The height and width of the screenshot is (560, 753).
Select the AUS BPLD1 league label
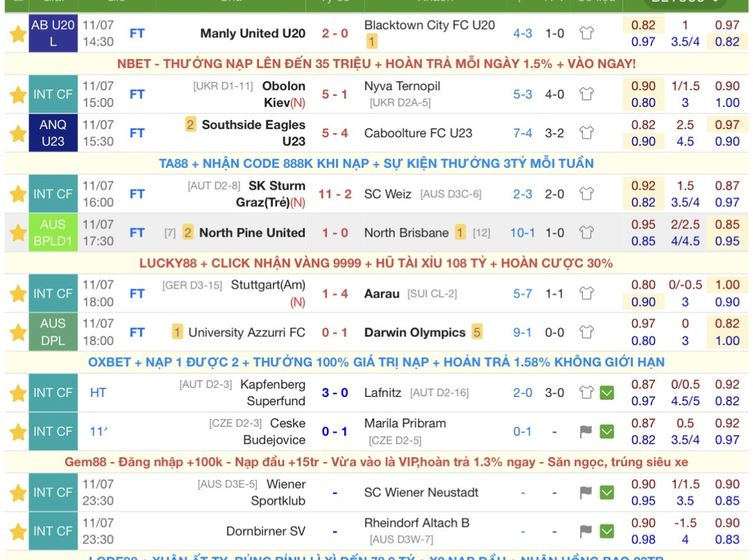(52, 233)
